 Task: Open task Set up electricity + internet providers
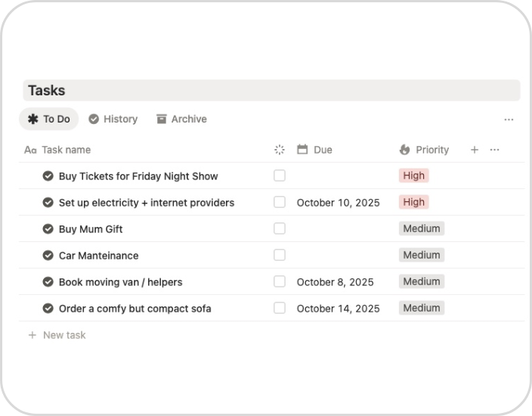pos(147,203)
